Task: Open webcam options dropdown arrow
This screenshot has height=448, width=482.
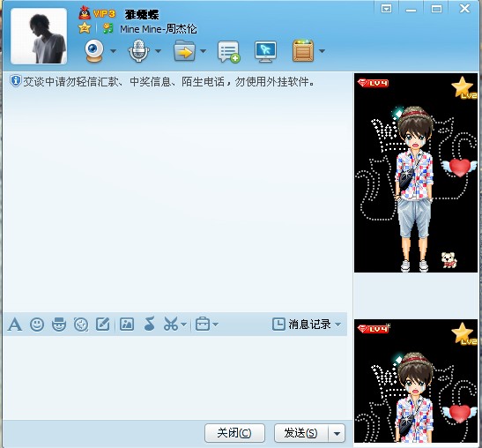Action: point(113,51)
